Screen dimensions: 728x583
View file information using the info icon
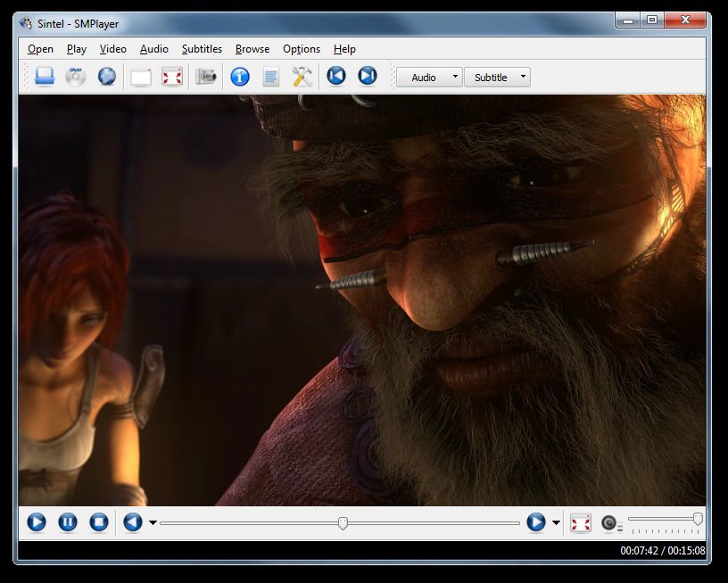tap(239, 77)
